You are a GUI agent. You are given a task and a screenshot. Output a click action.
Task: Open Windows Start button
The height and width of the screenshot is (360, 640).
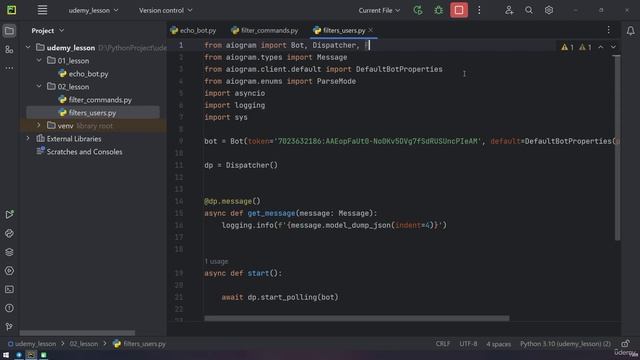pyautogui.click(x=6, y=355)
